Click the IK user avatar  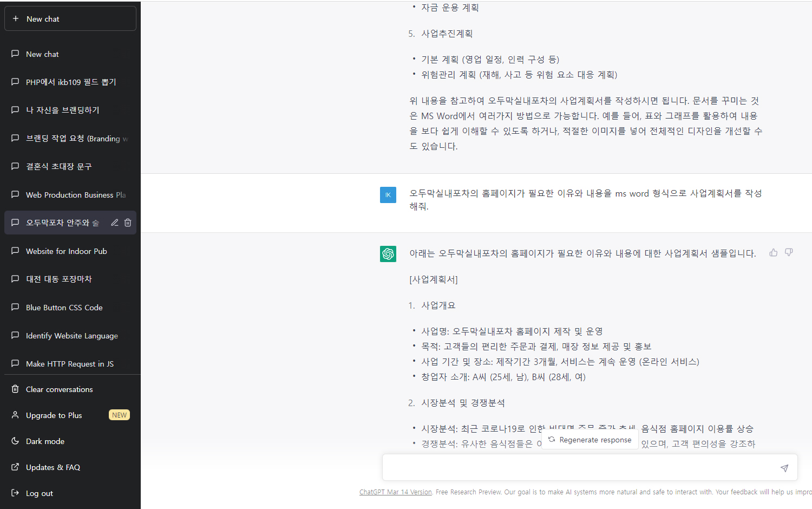(388, 195)
